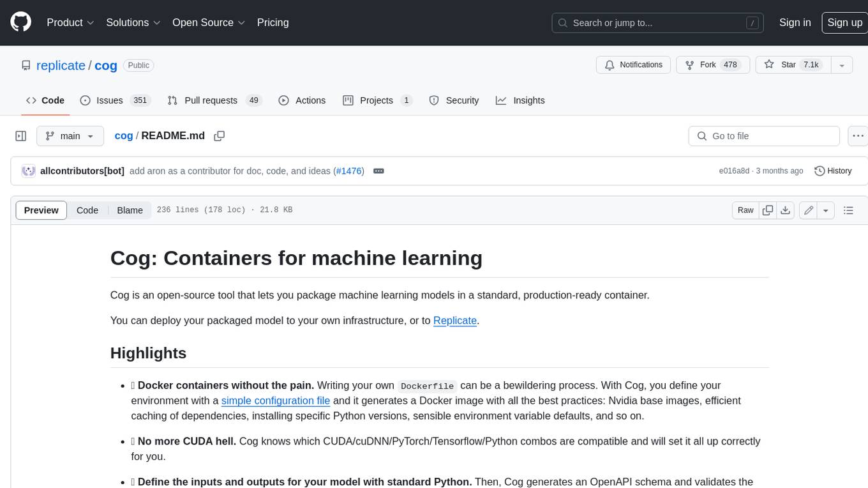Image resolution: width=868 pixels, height=488 pixels.
Task: Click the Pull requests count 49
Action: (254, 100)
